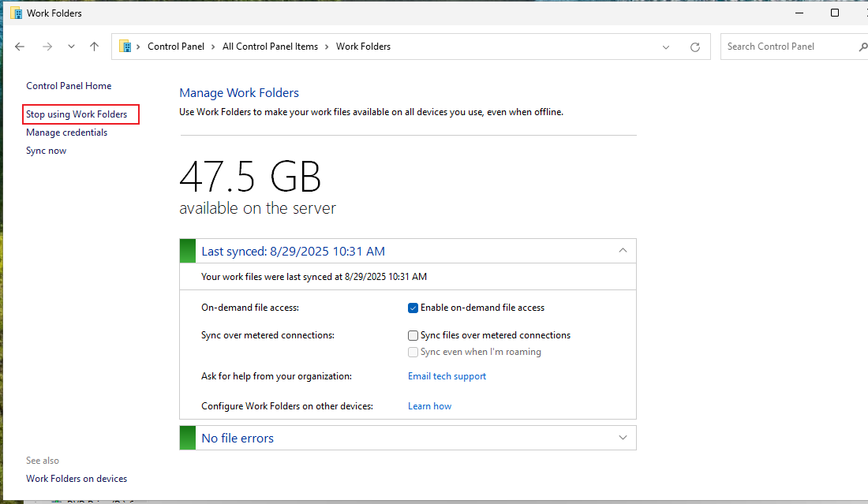868x504 pixels.
Task: Select All Control Panel Items breadcrumb
Action: pos(270,47)
